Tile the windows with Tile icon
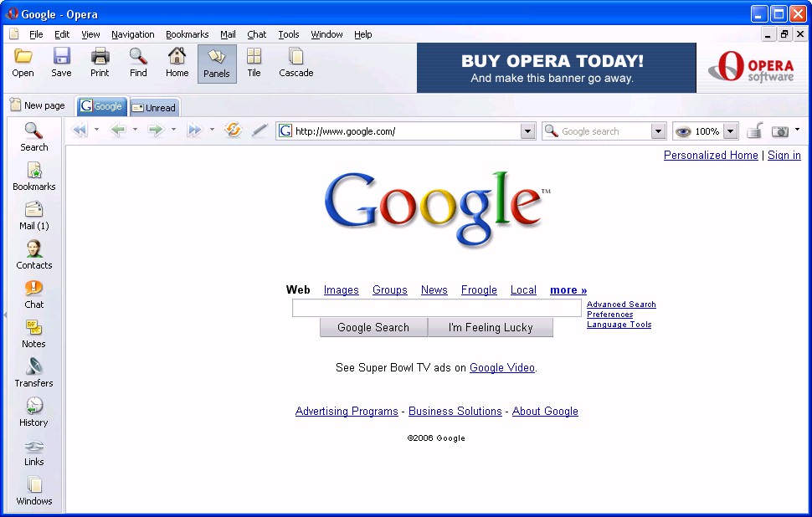This screenshot has height=517, width=812. [254, 56]
